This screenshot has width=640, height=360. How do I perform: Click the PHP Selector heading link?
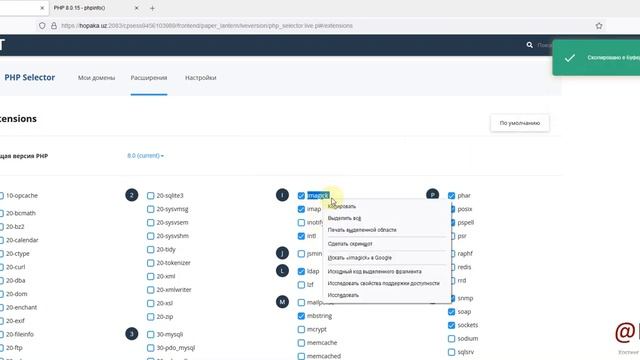point(29,78)
